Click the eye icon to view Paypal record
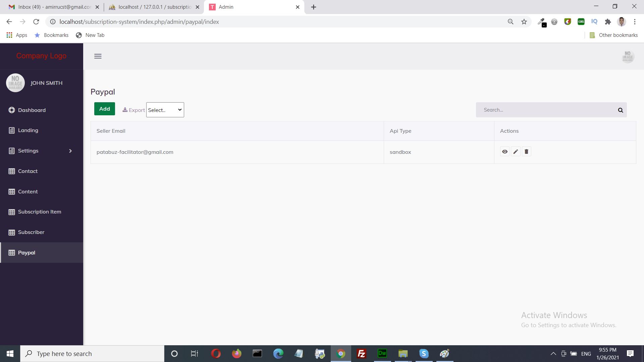The image size is (644, 362). (504, 152)
